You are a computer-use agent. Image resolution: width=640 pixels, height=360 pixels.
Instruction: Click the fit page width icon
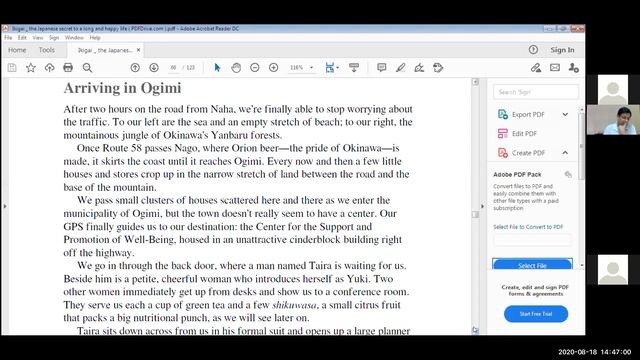click(x=330, y=68)
